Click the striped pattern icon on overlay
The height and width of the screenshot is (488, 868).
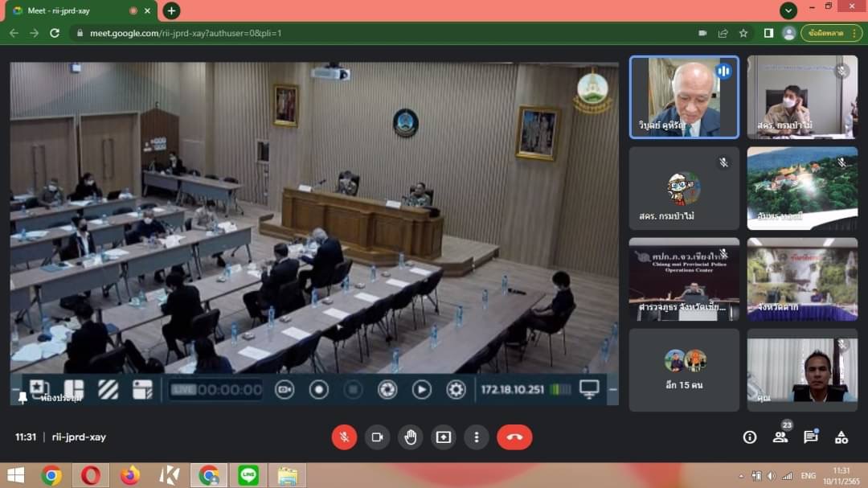click(108, 389)
